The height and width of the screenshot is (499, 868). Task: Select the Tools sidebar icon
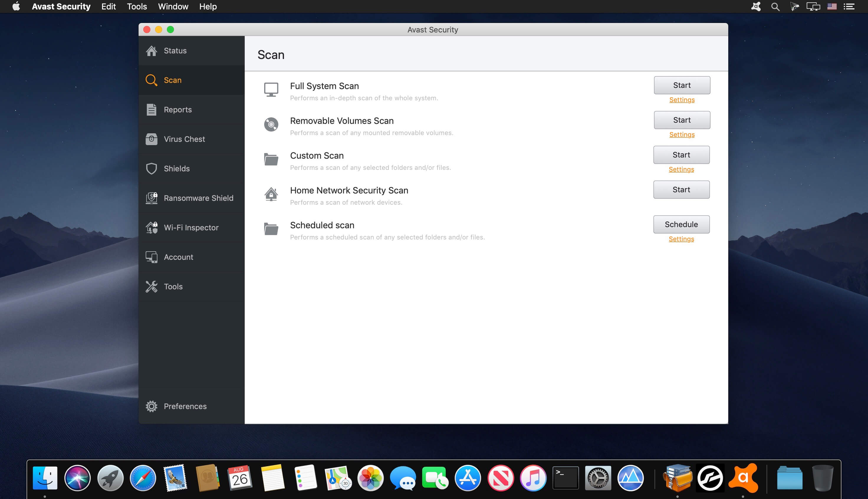(152, 286)
